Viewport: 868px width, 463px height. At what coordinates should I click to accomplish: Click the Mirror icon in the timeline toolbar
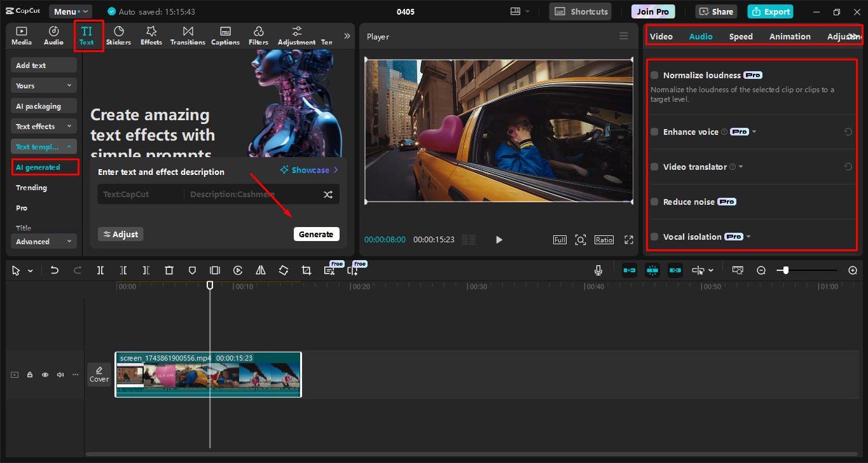260,270
